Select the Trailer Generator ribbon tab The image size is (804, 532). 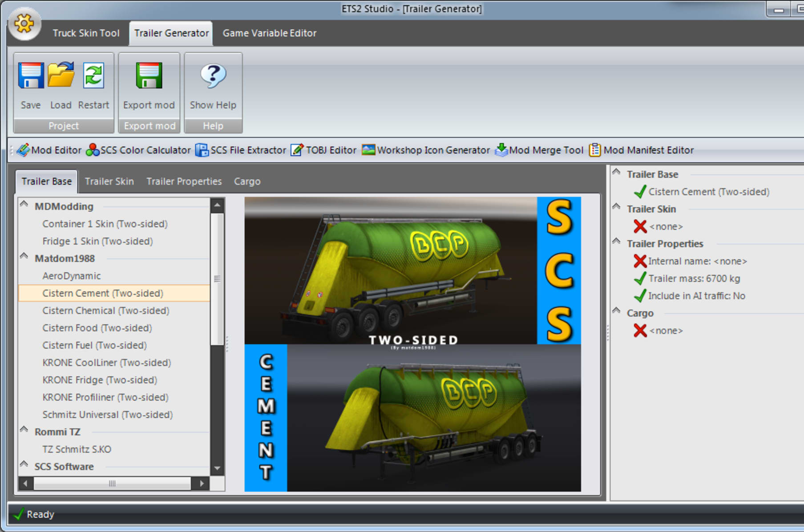(x=171, y=33)
